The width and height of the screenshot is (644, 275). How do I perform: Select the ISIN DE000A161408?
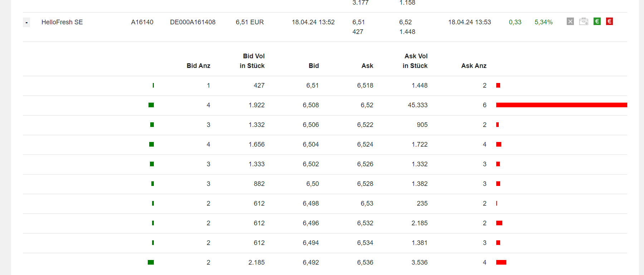[192, 22]
